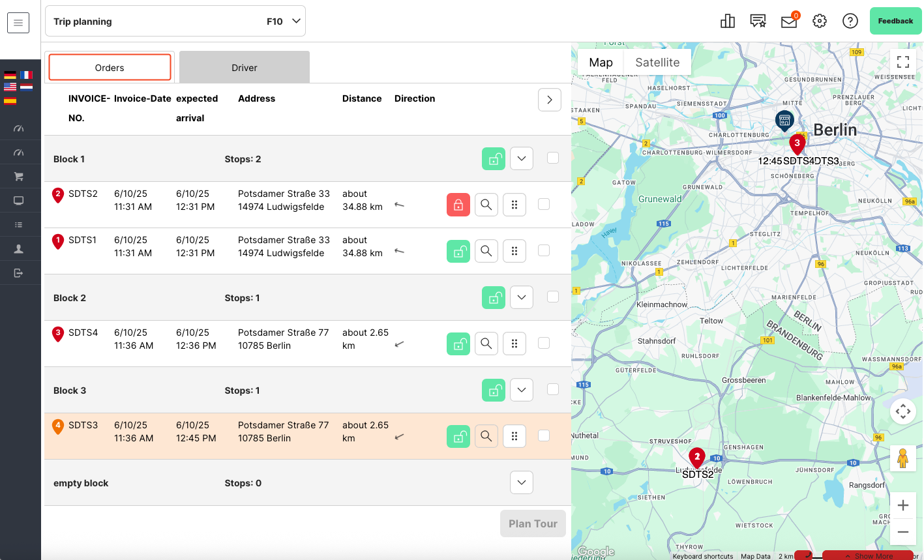Open the help question mark icon
The height and width of the screenshot is (560, 924).
[850, 21]
